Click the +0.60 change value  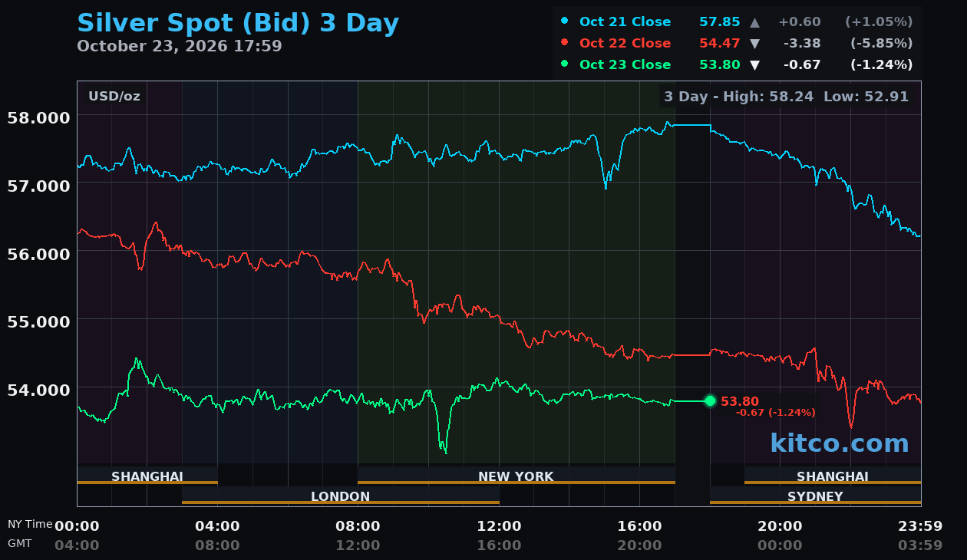click(x=800, y=21)
